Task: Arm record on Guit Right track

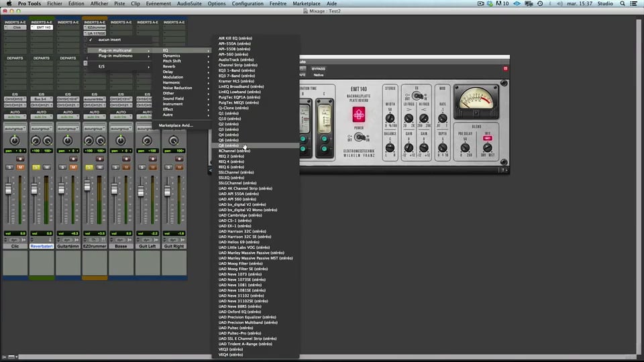Action: pos(179,159)
